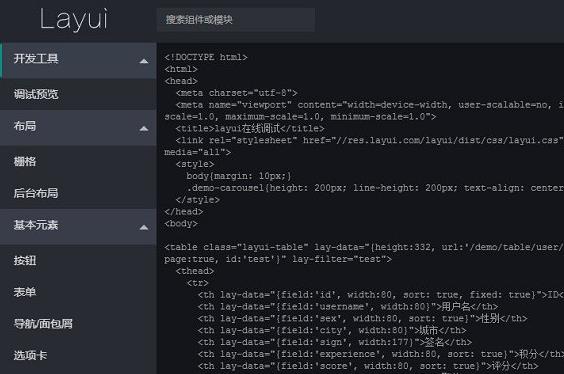Screen dimensions: 564x374
Task: Select the 开发工具 menu header
Action: pyautogui.click(x=78, y=60)
